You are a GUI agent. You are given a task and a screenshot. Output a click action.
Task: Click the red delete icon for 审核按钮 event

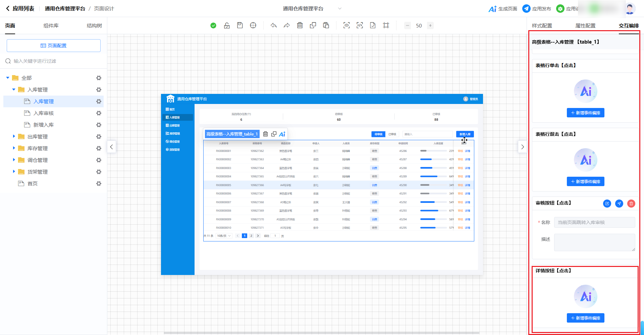point(631,204)
